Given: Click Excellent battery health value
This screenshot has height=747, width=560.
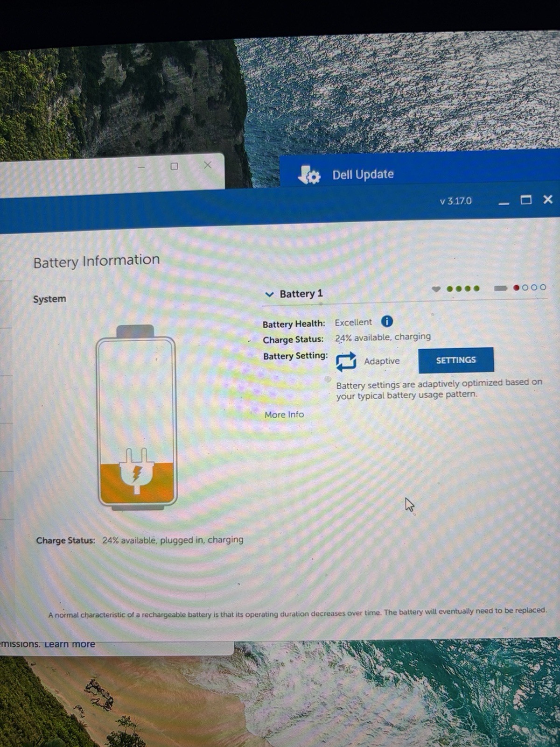Looking at the screenshot, I should 353,322.
